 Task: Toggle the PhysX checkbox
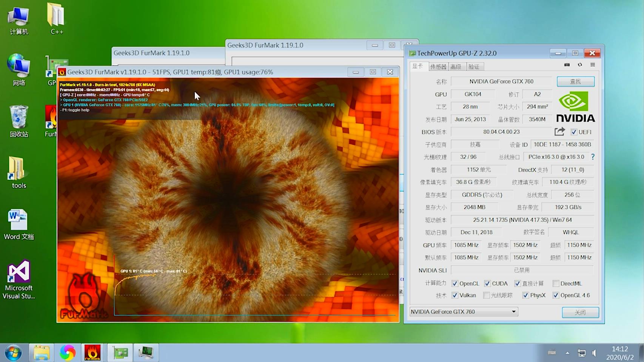click(x=525, y=295)
